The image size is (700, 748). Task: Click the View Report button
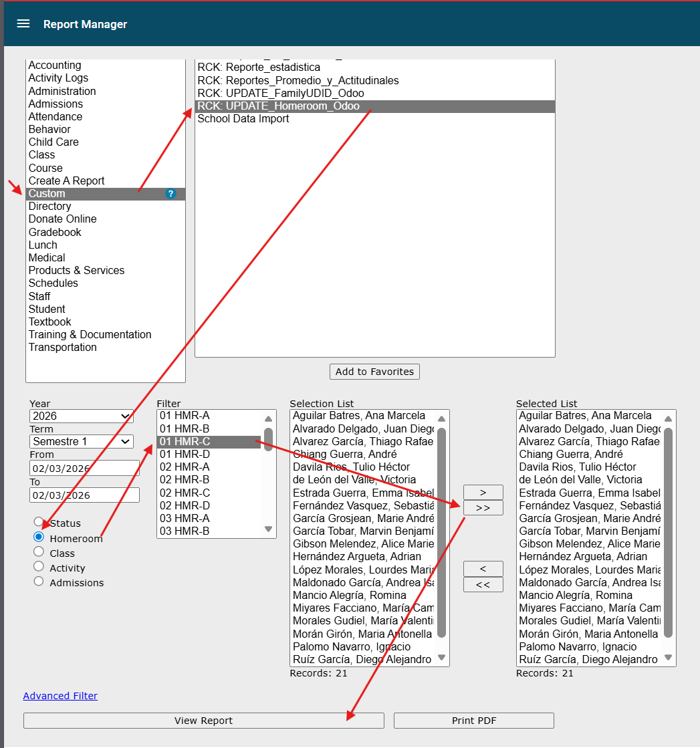(x=203, y=721)
